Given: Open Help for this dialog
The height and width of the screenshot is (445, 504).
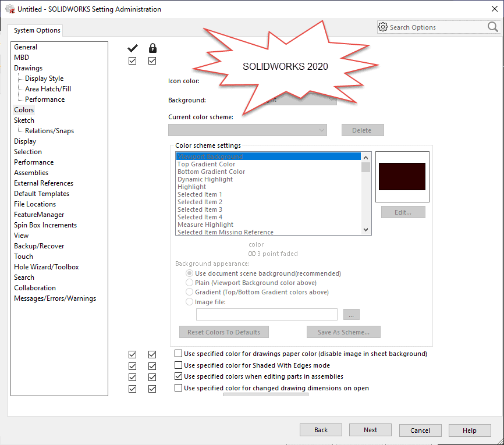Looking at the screenshot, I should coord(470,430).
